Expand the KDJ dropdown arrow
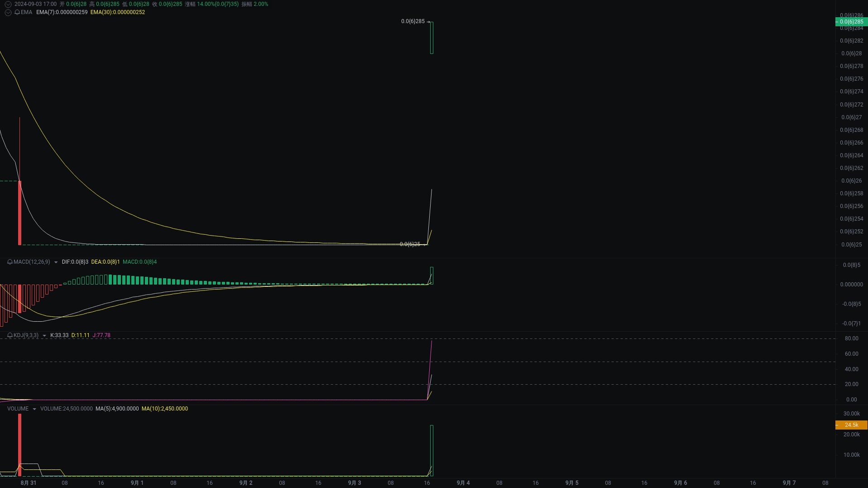 pyautogui.click(x=44, y=335)
